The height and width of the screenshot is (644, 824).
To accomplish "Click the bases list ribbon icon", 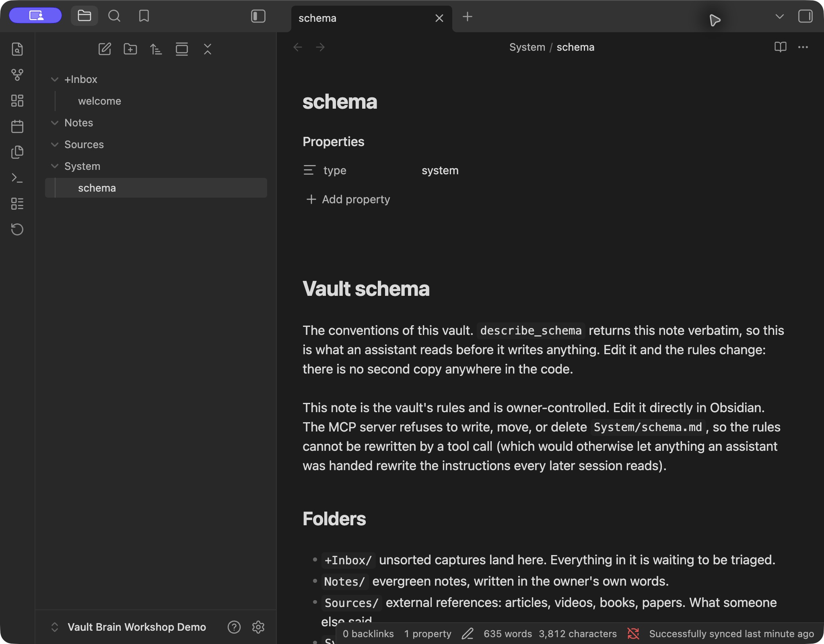I will (x=17, y=204).
